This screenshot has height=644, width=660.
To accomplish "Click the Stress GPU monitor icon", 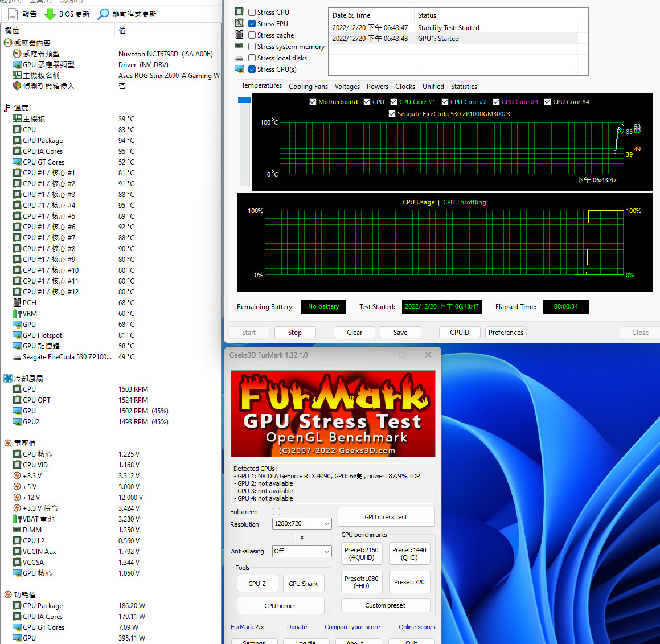I will click(239, 69).
